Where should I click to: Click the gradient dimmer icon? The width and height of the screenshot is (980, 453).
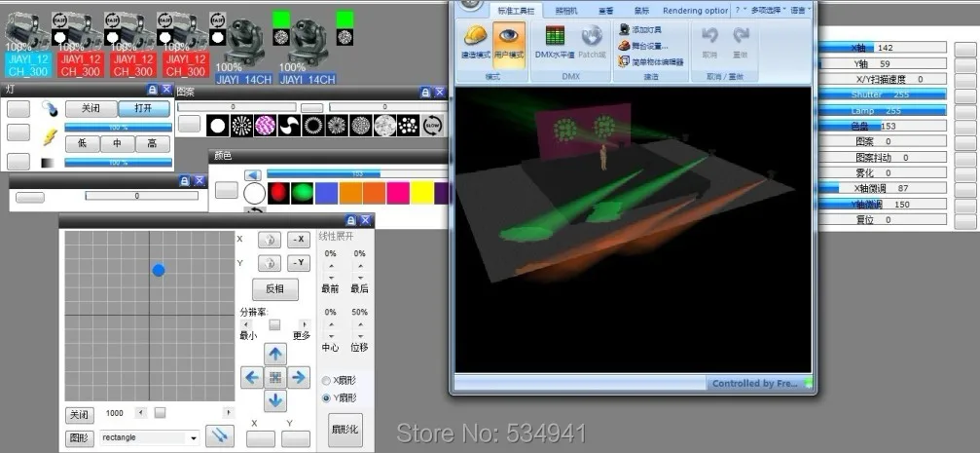(48, 163)
